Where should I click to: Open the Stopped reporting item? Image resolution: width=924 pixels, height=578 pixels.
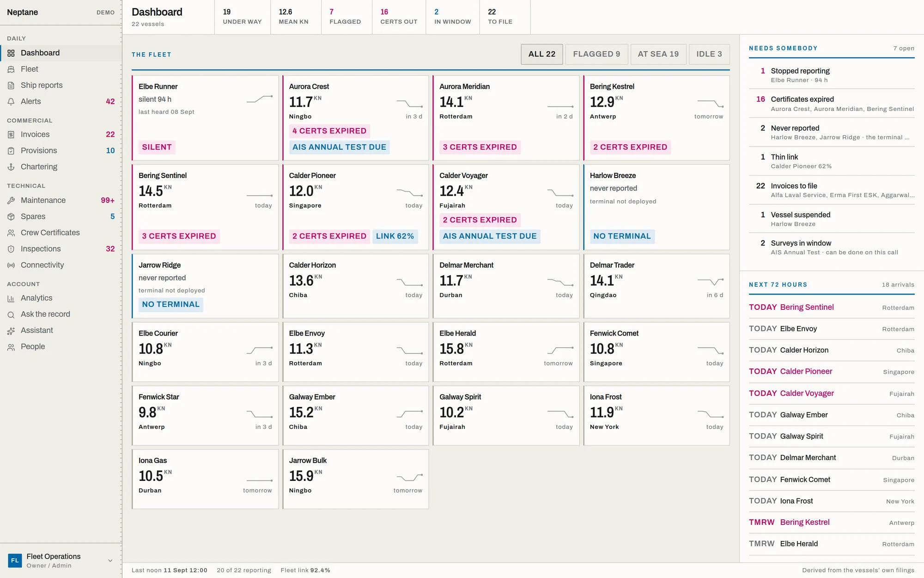click(x=832, y=75)
